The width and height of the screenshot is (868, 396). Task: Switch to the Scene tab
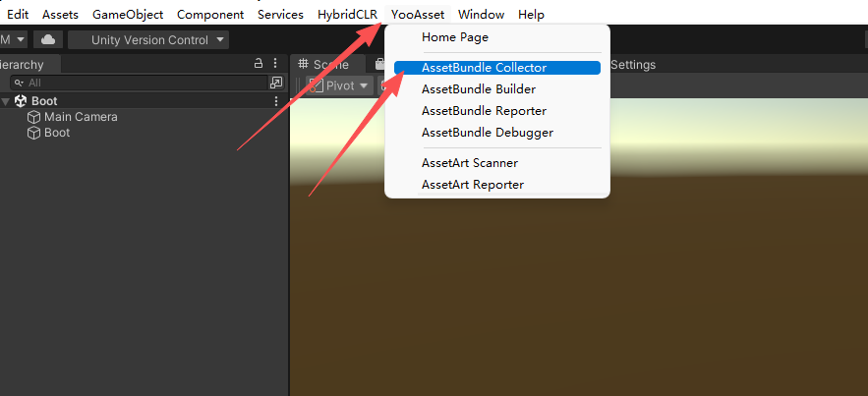coord(326,65)
